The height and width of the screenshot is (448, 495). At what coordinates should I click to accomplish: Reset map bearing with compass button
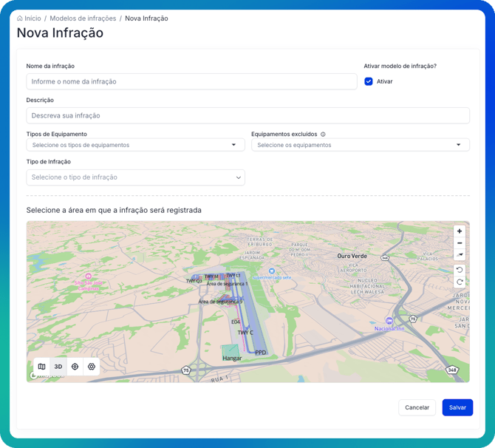coord(460,255)
